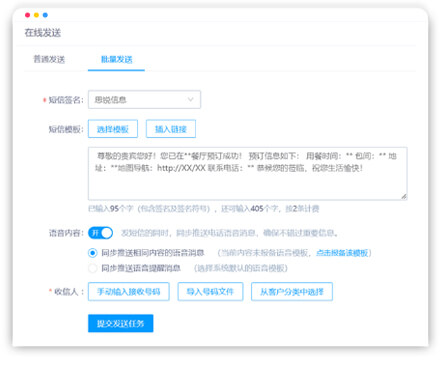Click the 收信人 field label
This screenshot has height=370, width=440.
pos(68,292)
